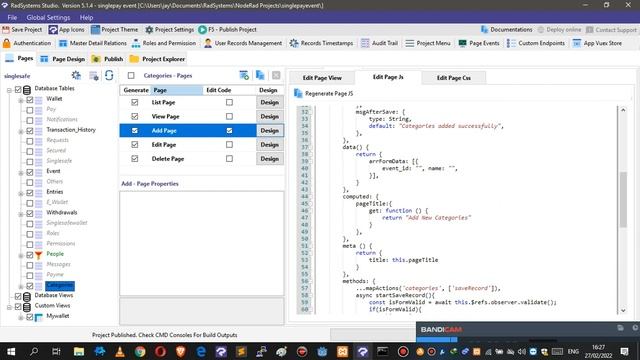The height and width of the screenshot is (360, 640).
Task: Click Design button for Add Page
Action: (x=270, y=131)
